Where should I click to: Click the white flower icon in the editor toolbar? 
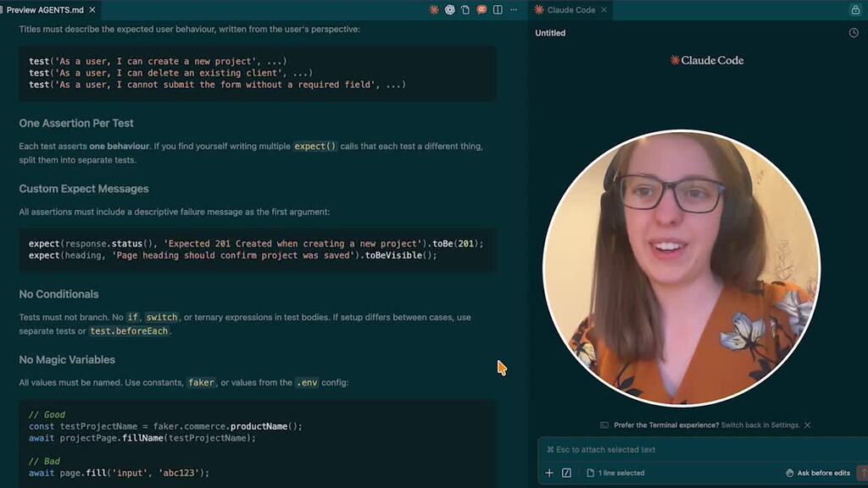click(450, 8)
